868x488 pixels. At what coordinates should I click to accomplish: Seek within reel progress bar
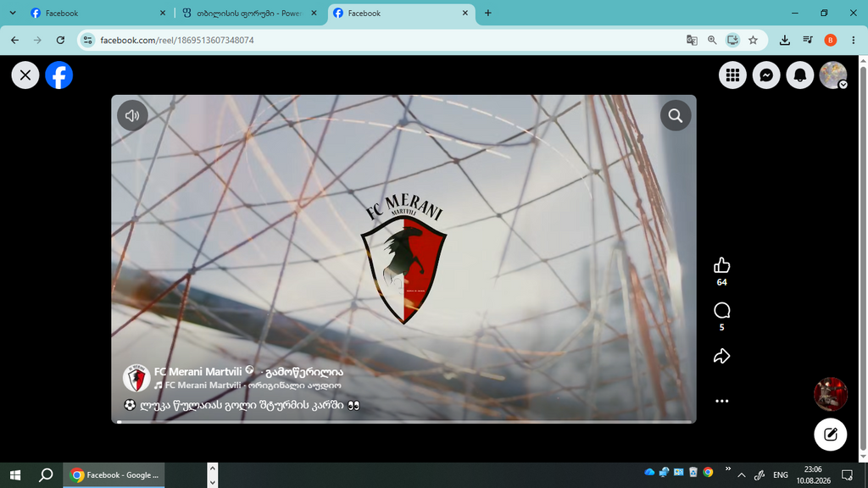click(x=404, y=422)
